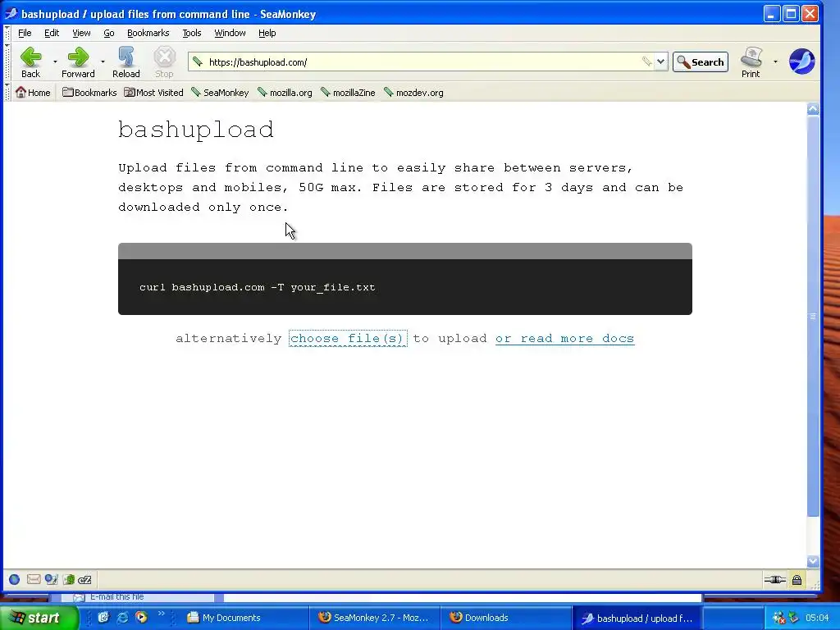Open the Back history dropdown arrow

(55, 62)
